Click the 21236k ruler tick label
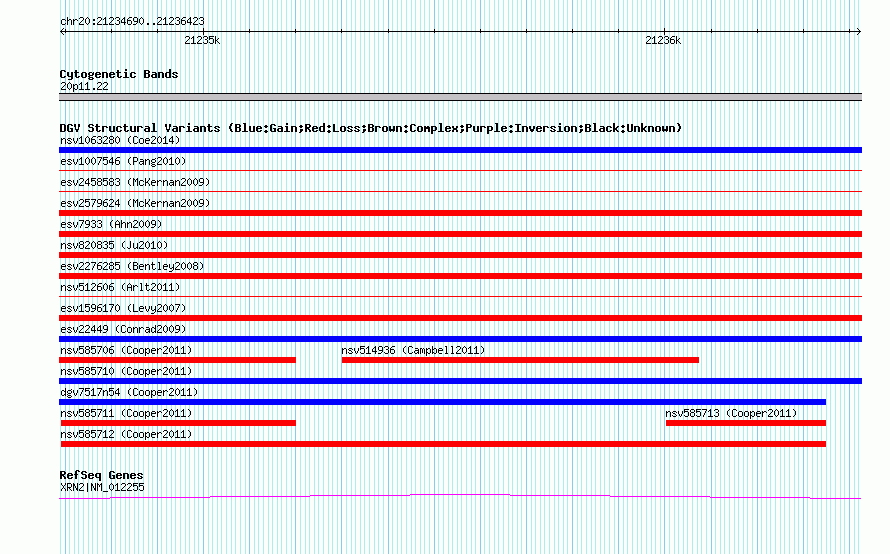 coord(663,40)
